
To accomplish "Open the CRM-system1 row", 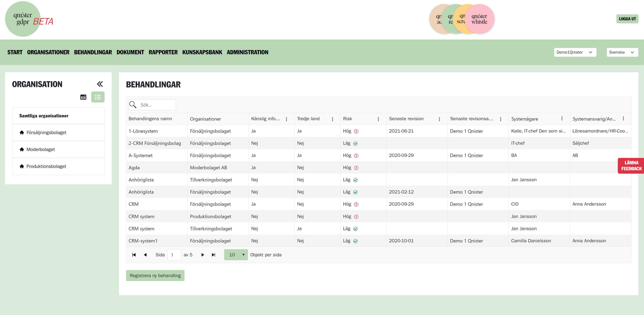I will click(379, 241).
